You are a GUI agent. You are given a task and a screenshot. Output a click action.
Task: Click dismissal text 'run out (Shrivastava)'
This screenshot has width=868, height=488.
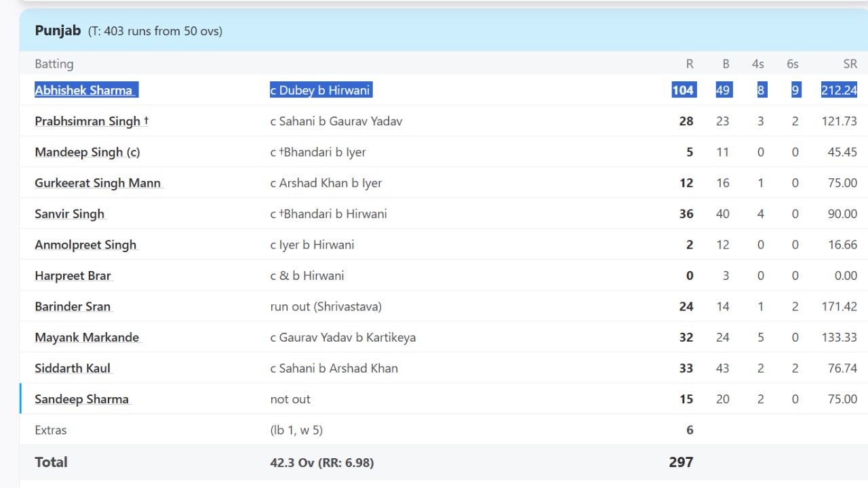coord(325,306)
